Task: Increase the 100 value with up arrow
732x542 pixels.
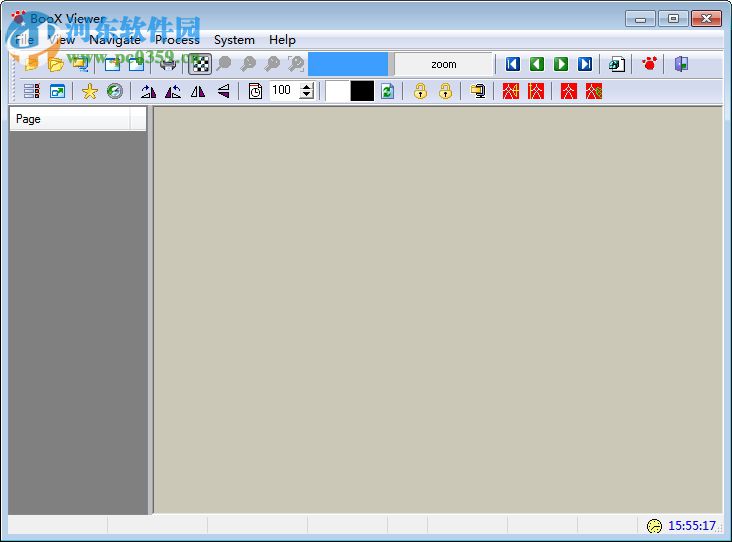Action: (306, 86)
